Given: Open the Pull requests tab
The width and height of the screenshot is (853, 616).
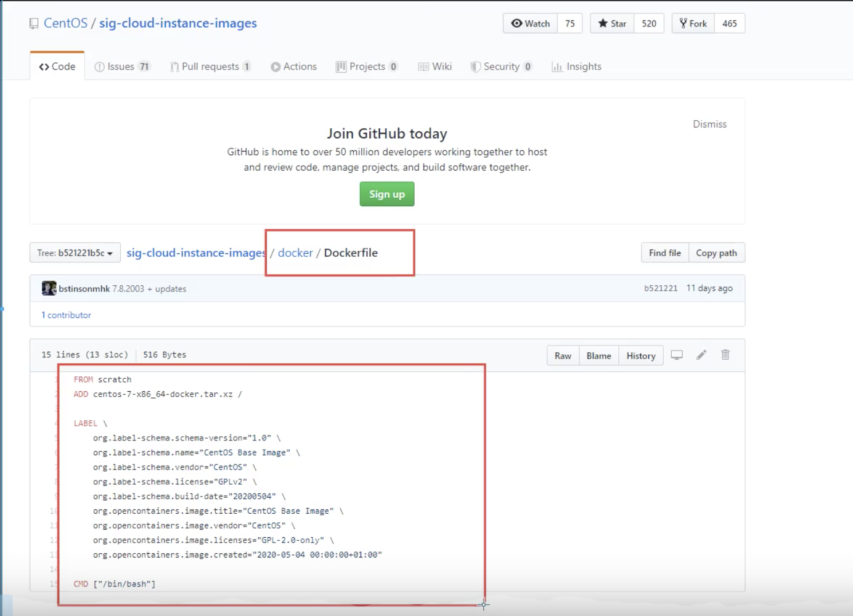Looking at the screenshot, I should pyautogui.click(x=211, y=67).
